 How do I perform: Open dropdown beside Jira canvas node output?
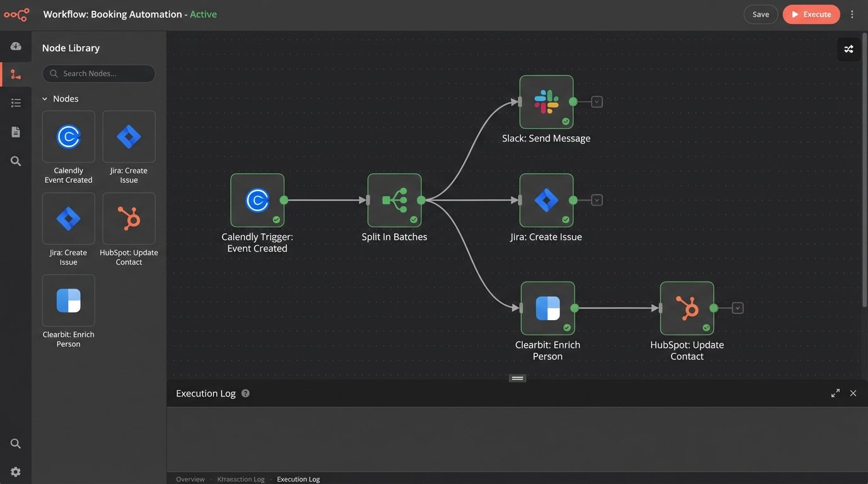pyautogui.click(x=597, y=200)
